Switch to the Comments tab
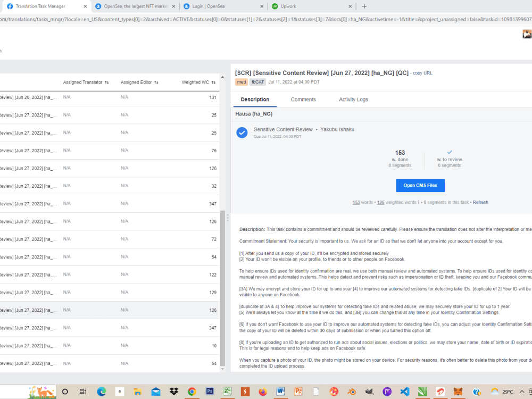The width and height of the screenshot is (532, 399). click(x=303, y=99)
